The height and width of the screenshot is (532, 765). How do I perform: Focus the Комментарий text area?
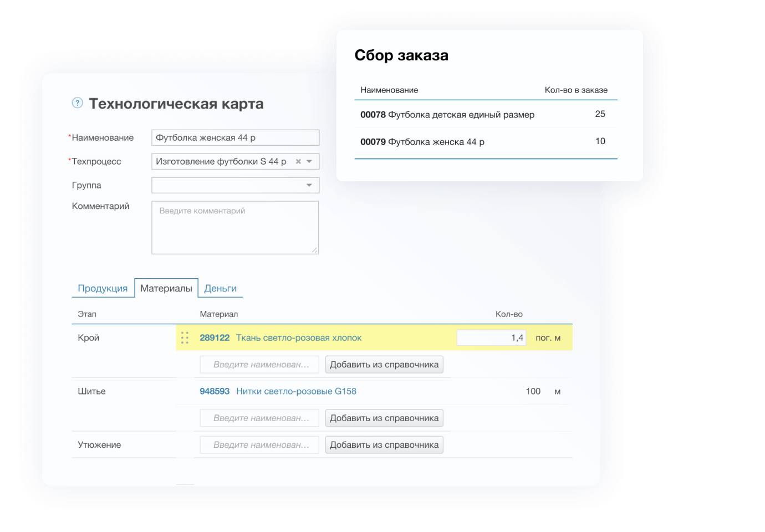[x=235, y=227]
